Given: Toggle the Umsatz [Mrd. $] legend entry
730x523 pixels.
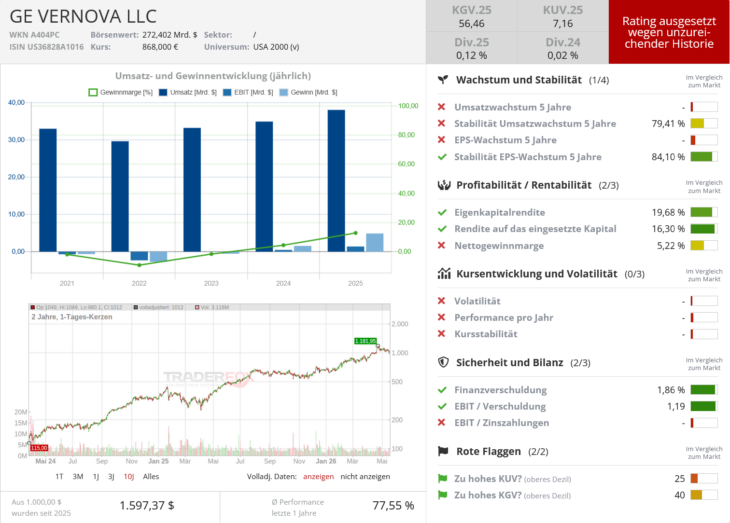Looking at the screenshot, I should 188,92.
